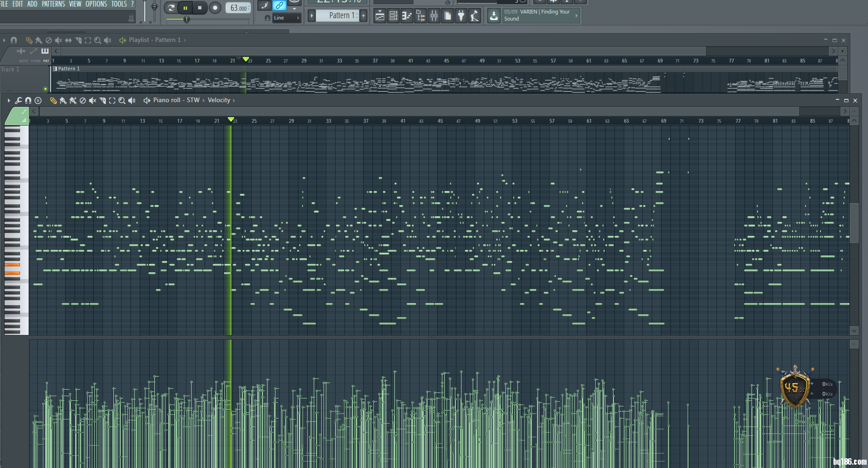The width and height of the screenshot is (868, 468).
Task: Expand the VARIEN news panel arrow
Action: click(x=577, y=15)
